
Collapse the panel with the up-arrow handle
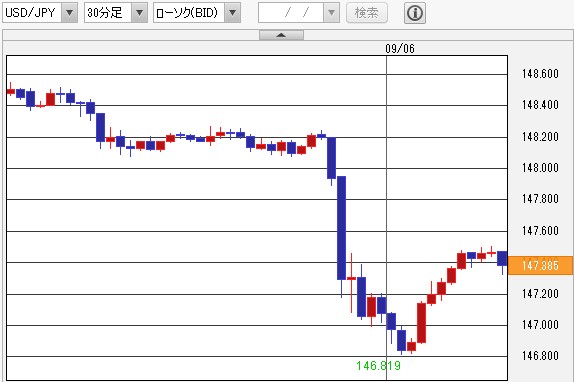(281, 35)
